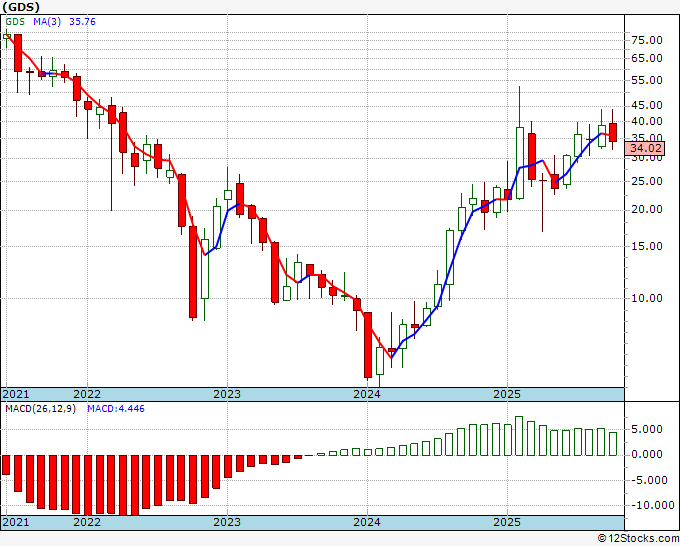Click the 15.00 price axis label
This screenshot has width=680, height=546.
click(647, 246)
